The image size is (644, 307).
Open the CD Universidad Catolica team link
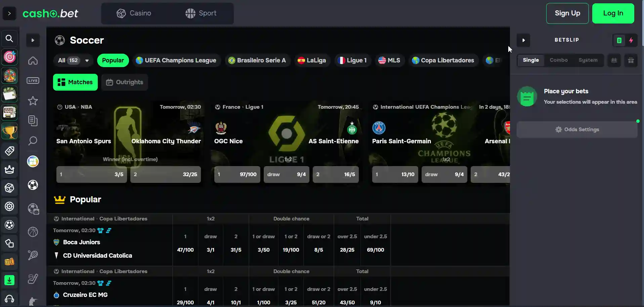click(97, 256)
